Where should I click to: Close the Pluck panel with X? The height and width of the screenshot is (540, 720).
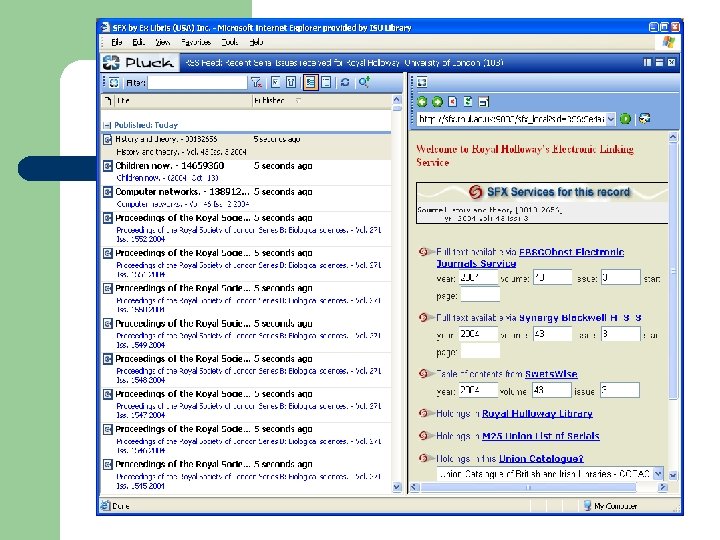pos(671,62)
